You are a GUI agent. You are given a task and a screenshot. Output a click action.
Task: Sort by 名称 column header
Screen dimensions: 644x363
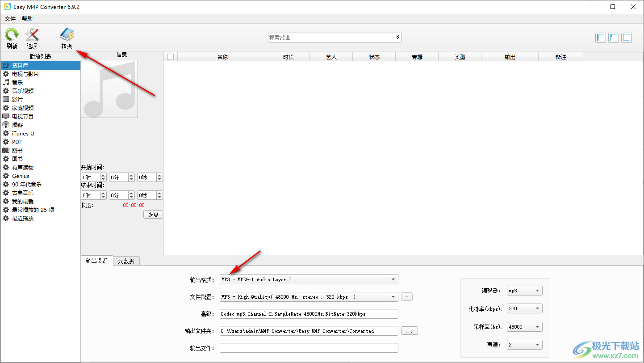[222, 57]
